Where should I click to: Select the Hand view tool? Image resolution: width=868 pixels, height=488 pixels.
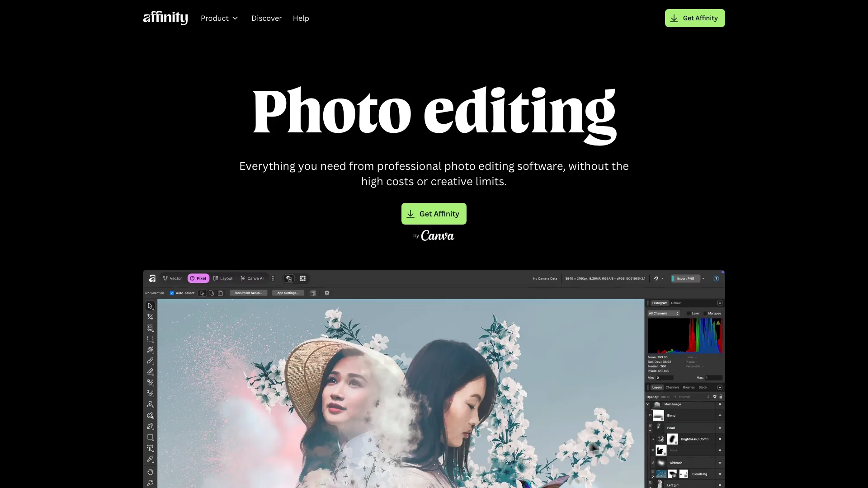pos(151,472)
